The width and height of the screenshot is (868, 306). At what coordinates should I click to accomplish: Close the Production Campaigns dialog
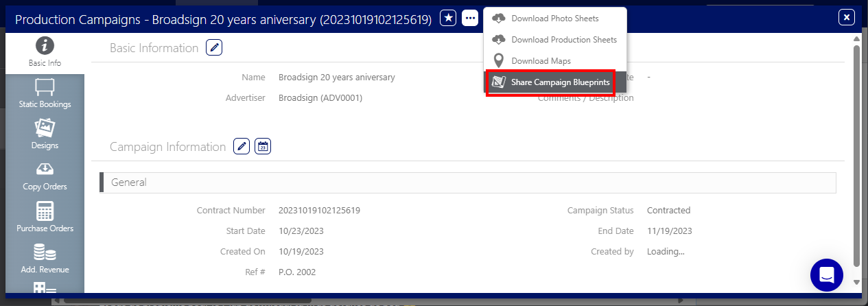pos(847,17)
